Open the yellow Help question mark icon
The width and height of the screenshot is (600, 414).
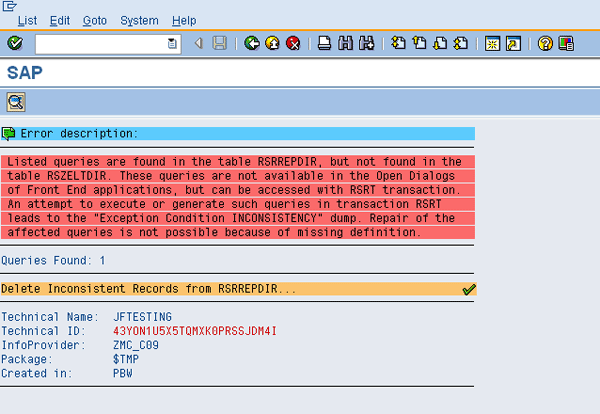click(545, 43)
